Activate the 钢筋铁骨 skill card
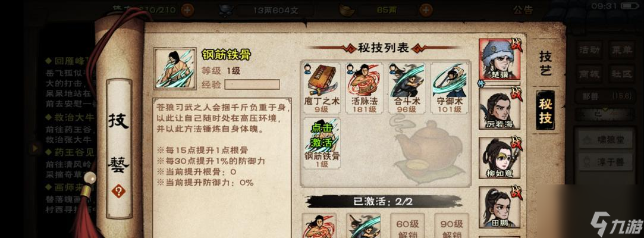Viewport: 644px width, 238px height. [322, 143]
